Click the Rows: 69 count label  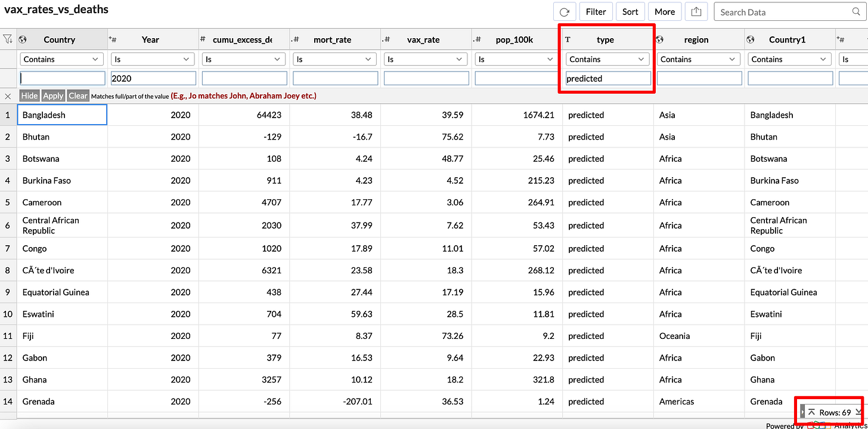tap(835, 412)
